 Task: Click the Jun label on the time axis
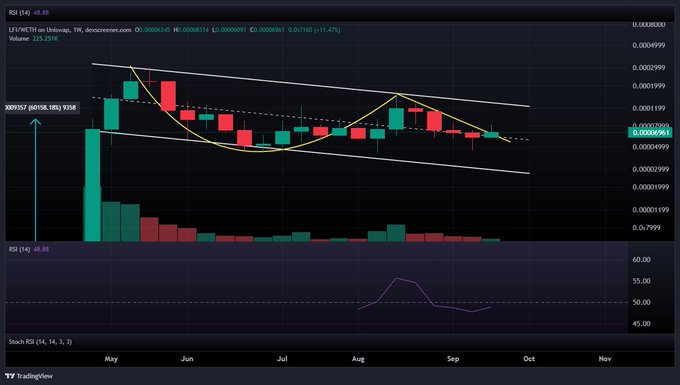click(x=187, y=359)
